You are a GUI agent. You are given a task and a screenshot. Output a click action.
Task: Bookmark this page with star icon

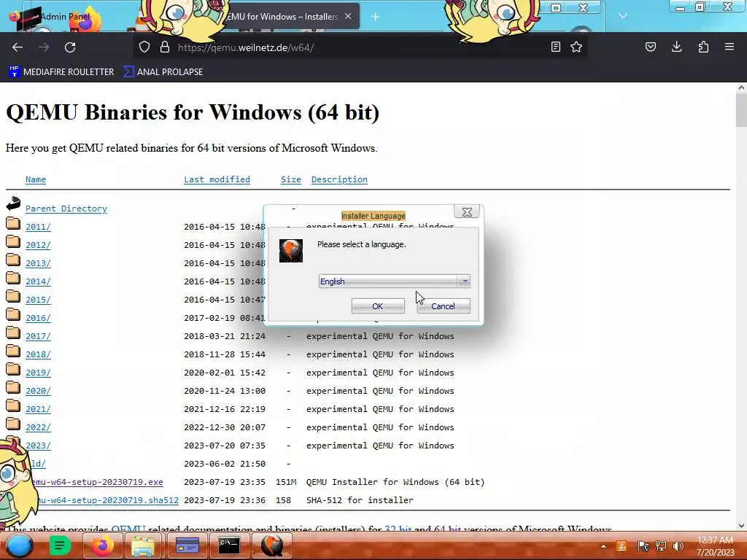point(576,47)
